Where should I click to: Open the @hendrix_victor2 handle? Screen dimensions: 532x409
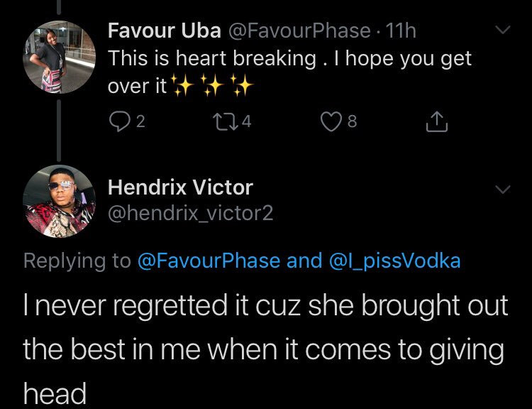pos(190,213)
